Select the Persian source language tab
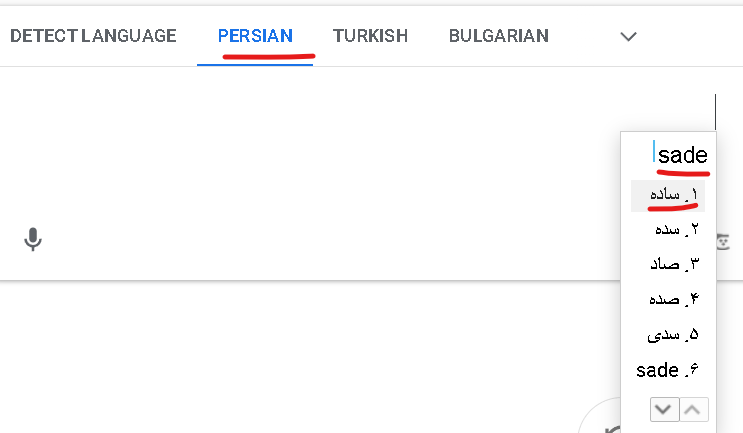Screen dimensions: 743x433 coord(255,36)
